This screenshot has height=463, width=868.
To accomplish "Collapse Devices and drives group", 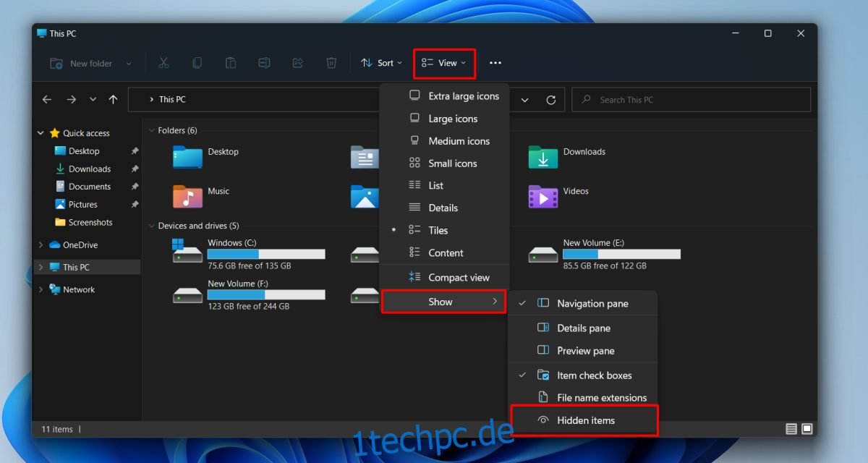I will [151, 226].
